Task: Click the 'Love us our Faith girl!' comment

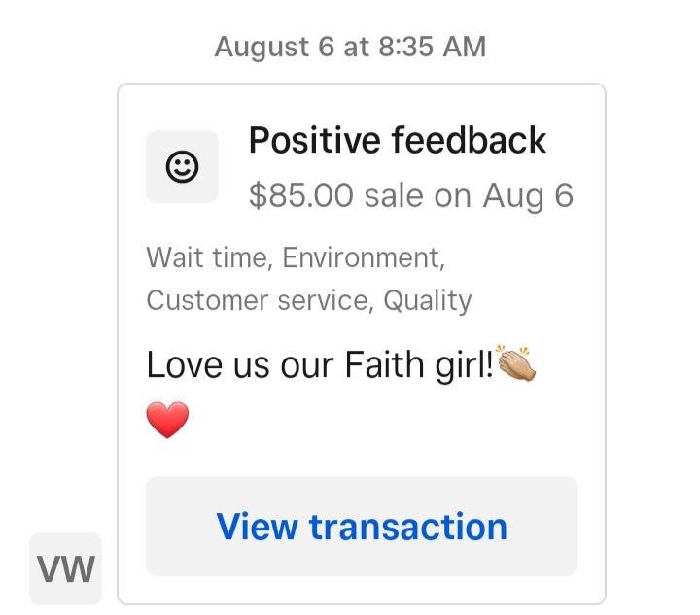Action: pos(320,364)
